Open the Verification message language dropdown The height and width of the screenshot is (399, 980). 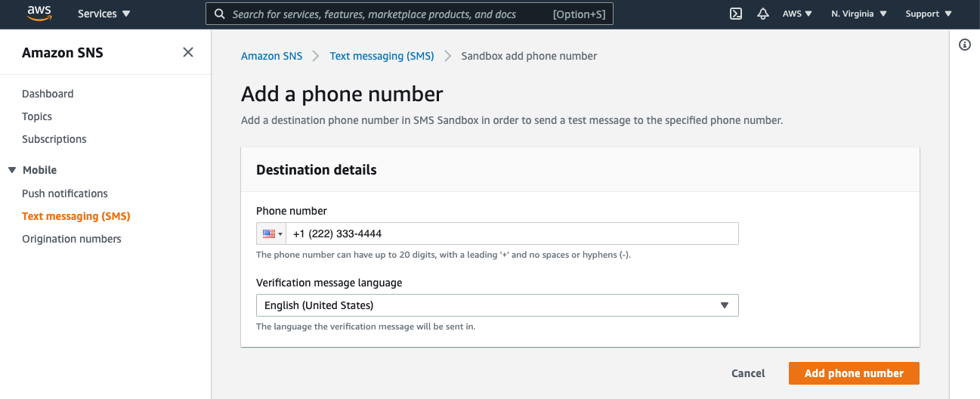coord(497,305)
